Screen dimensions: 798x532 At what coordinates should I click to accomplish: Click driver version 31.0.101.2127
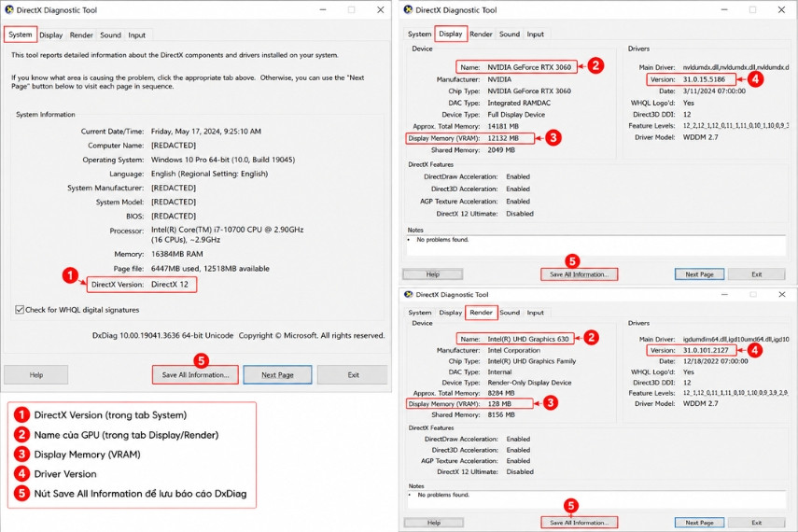(706, 350)
